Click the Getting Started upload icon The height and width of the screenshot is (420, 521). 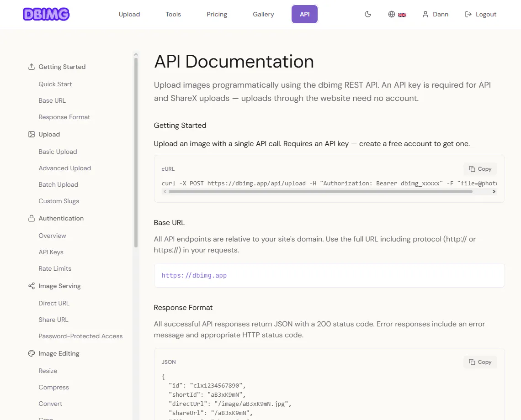point(32,67)
